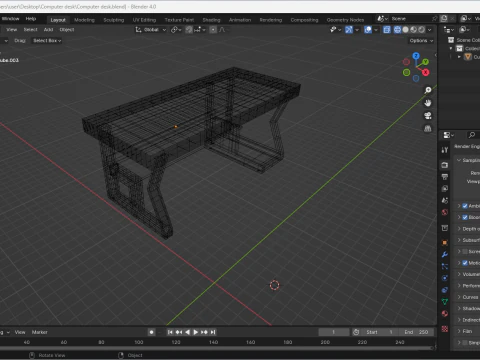Toggle X-ray mode in viewport header
The height and width of the screenshot is (360, 480).
click(387, 30)
